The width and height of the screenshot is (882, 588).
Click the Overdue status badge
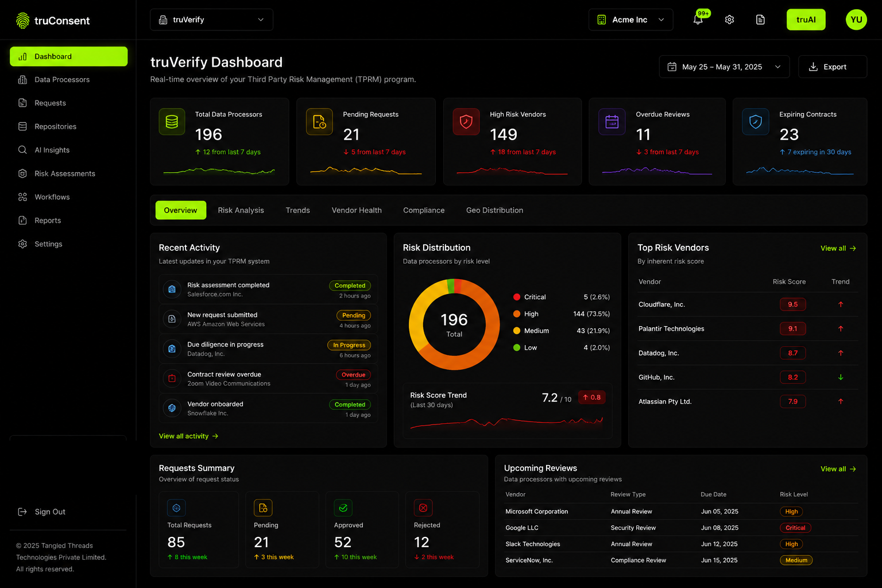tap(353, 375)
